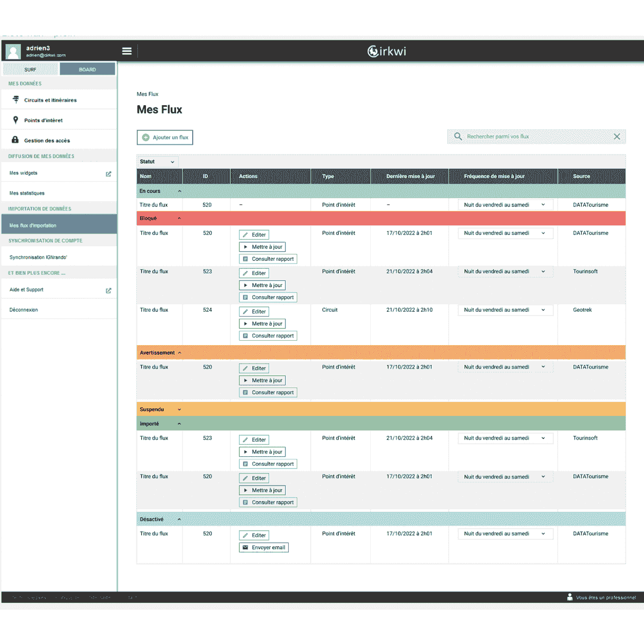Viewport: 644px width, 644px height.
Task: Click the Cirkwi logo in header
Action: click(386, 51)
